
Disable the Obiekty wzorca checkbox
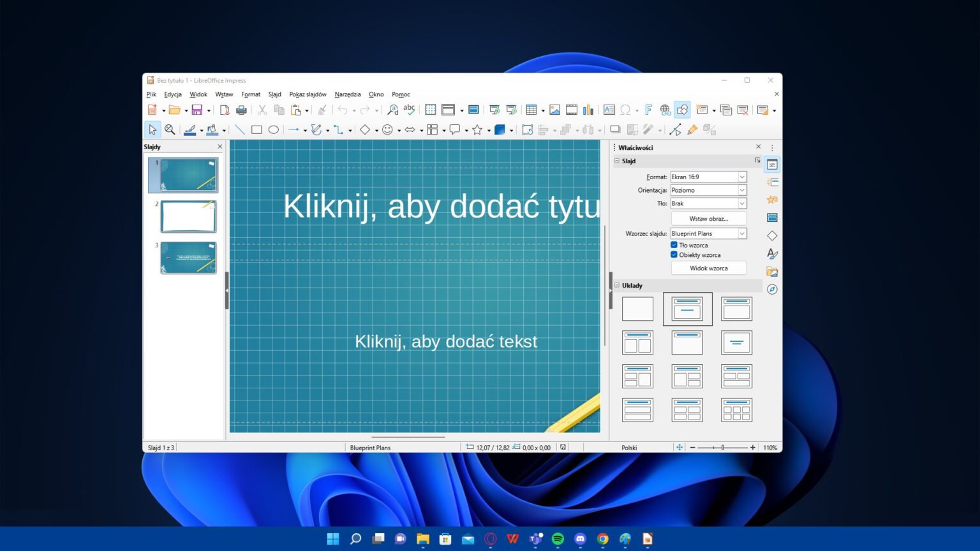674,254
